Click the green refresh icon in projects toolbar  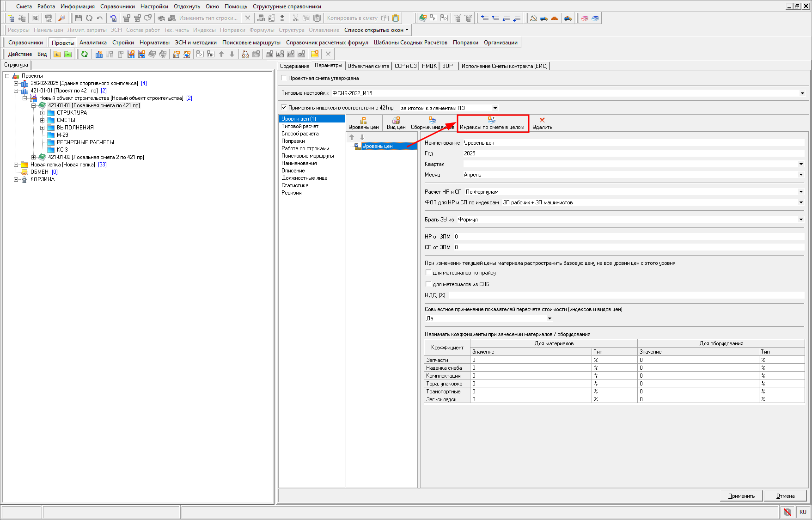click(x=85, y=54)
